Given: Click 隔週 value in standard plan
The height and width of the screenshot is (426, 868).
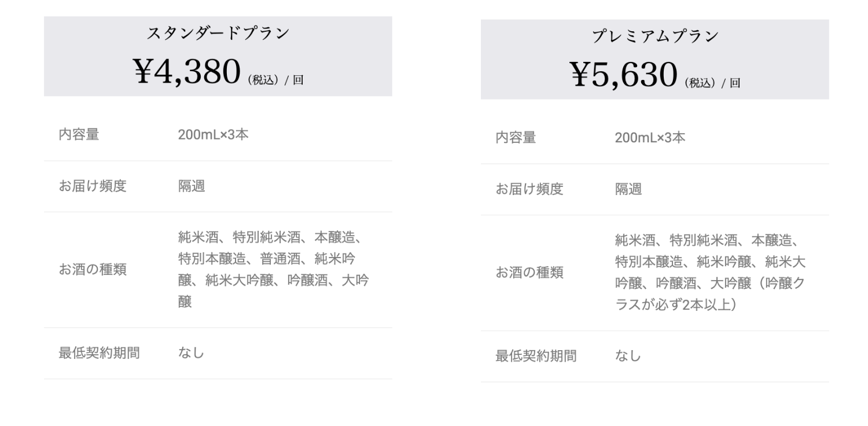Looking at the screenshot, I should point(192,186).
